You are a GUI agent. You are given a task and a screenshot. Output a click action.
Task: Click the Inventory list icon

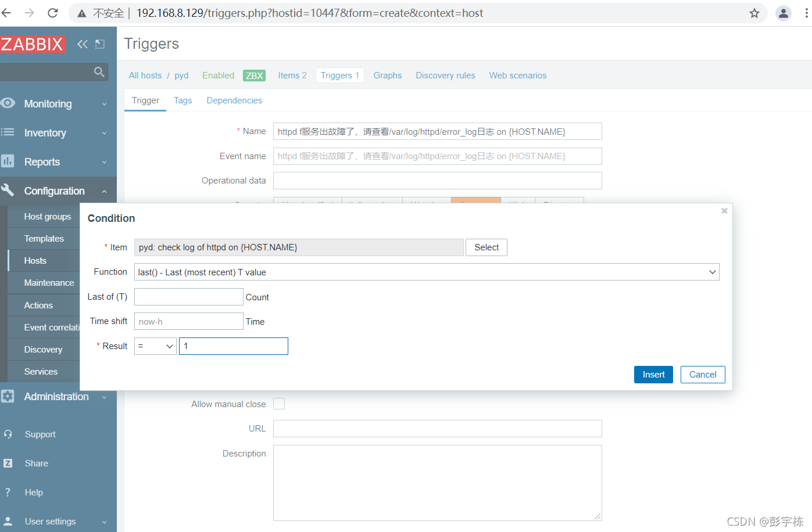pos(8,132)
